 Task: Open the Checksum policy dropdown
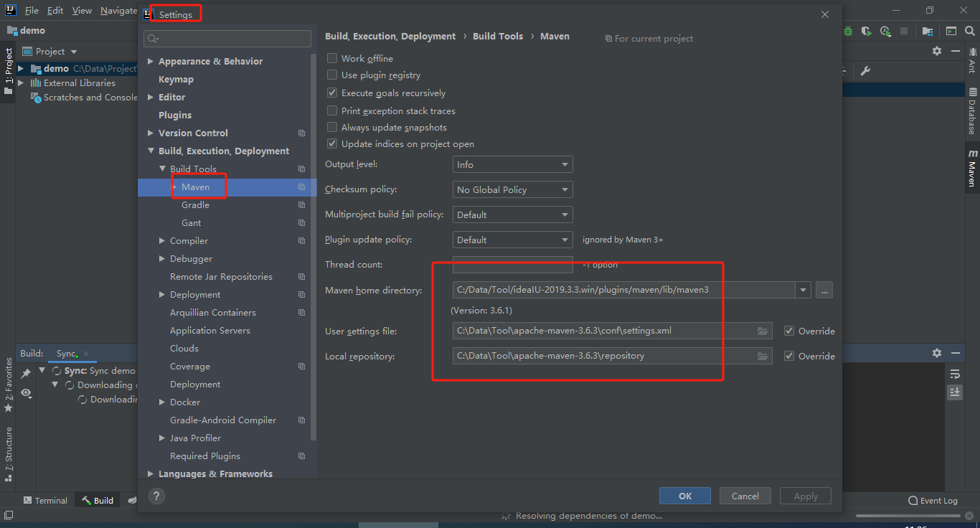click(x=513, y=189)
